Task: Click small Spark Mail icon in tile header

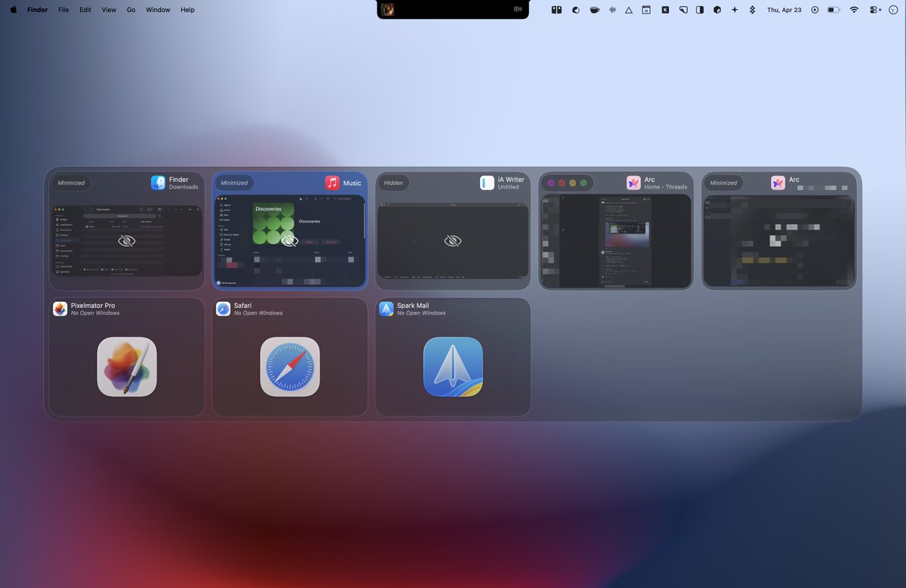Action: click(x=386, y=309)
